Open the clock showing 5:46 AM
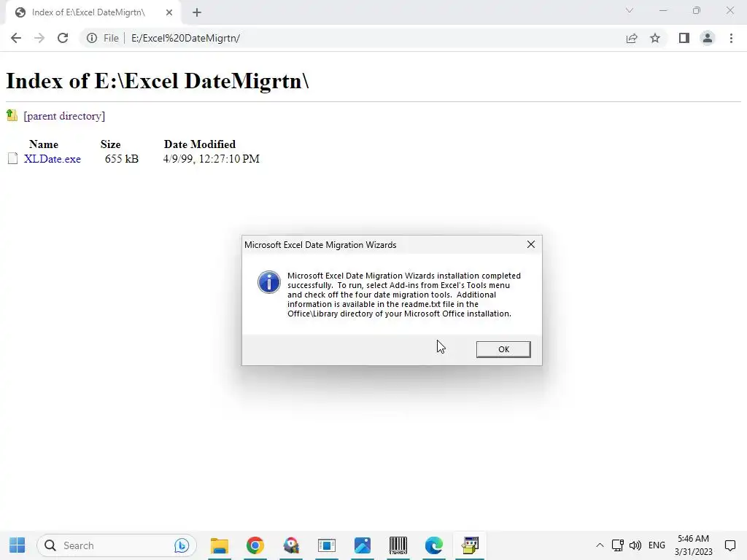 pyautogui.click(x=694, y=545)
